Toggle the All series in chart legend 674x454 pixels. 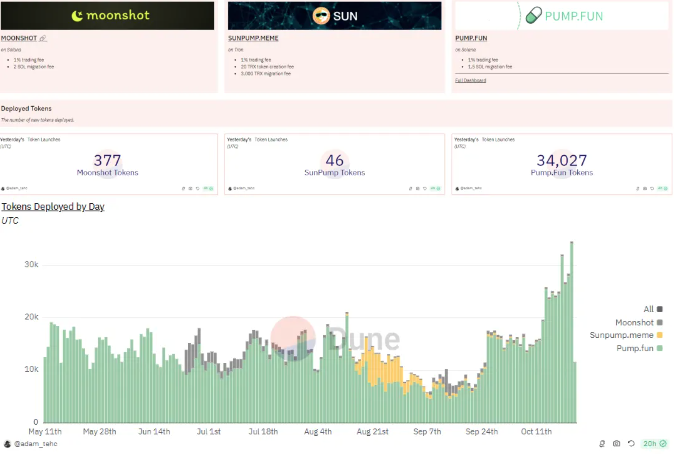point(653,309)
